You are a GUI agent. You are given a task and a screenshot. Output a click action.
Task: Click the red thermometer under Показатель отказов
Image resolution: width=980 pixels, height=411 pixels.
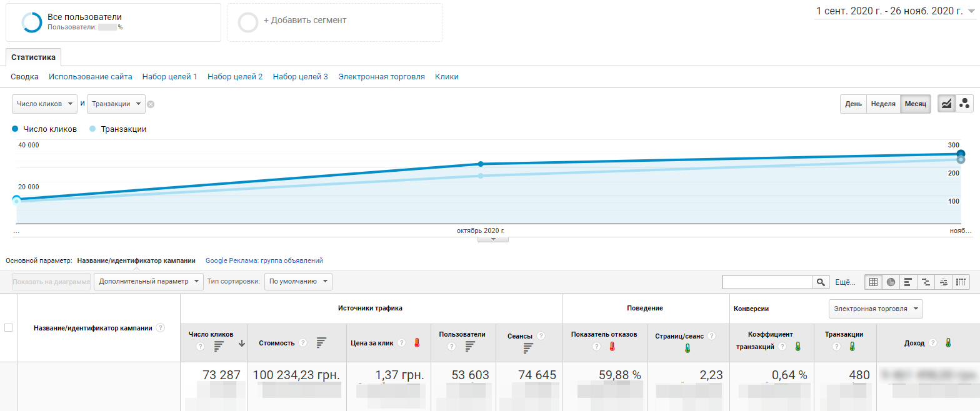click(x=612, y=347)
